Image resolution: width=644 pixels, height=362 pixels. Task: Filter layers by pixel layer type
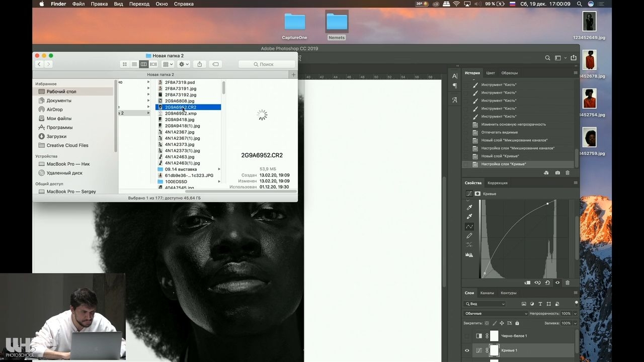coord(524,304)
